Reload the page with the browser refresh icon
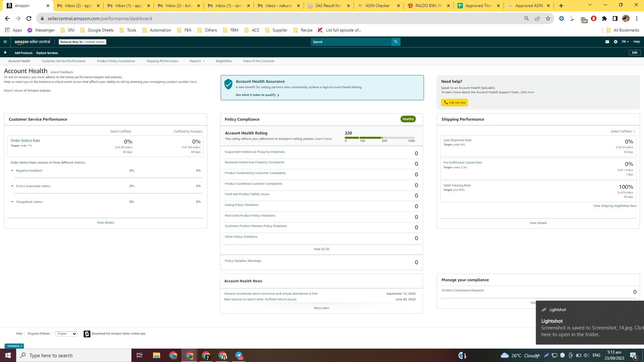The width and height of the screenshot is (644, 362). [x=29, y=18]
